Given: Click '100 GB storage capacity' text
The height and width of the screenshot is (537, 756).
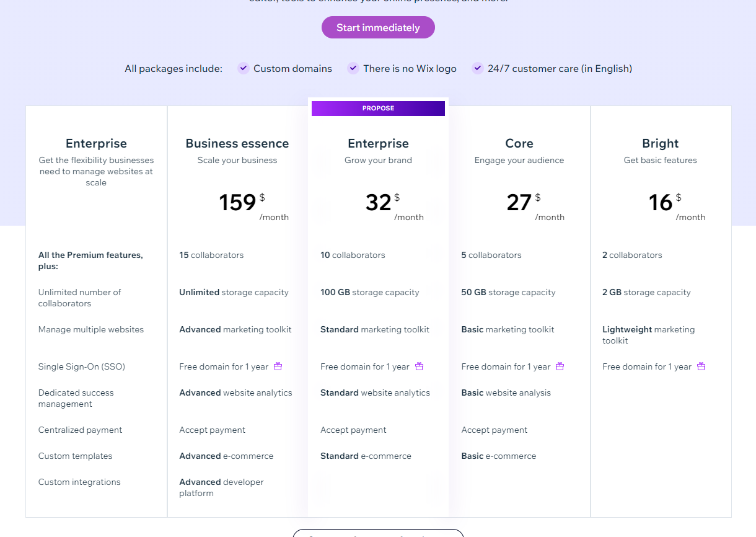Looking at the screenshot, I should (x=370, y=292).
